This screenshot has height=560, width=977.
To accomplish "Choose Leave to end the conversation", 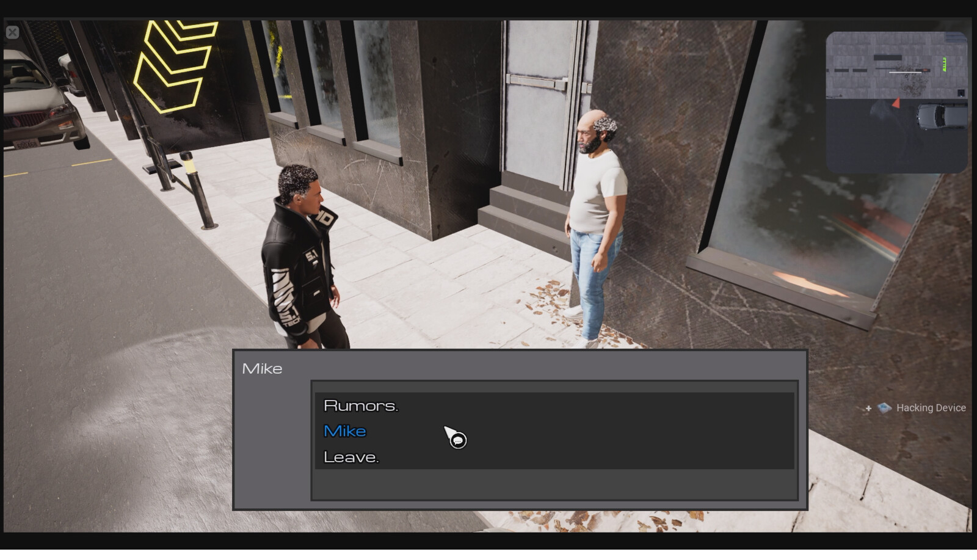I will tap(350, 457).
